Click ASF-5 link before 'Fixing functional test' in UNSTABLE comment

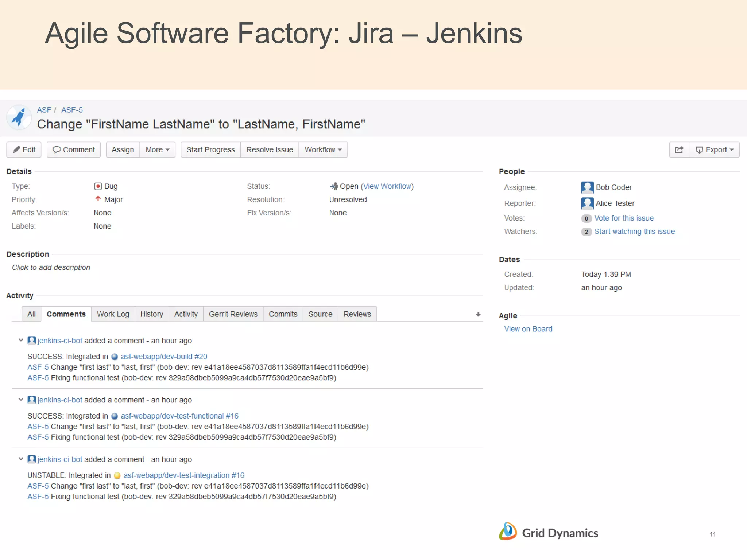(38, 497)
